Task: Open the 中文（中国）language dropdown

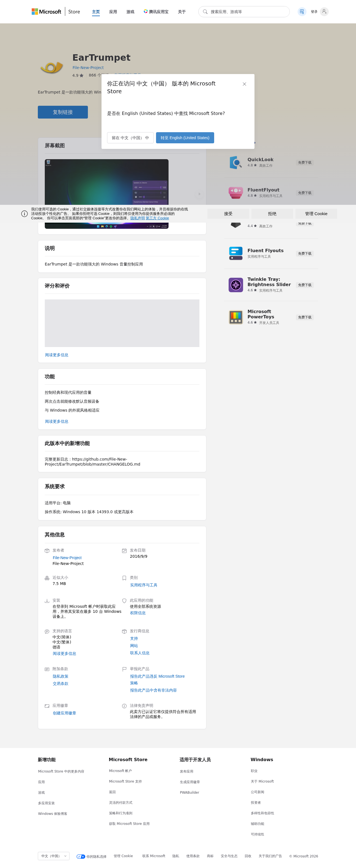Action: coord(54,856)
